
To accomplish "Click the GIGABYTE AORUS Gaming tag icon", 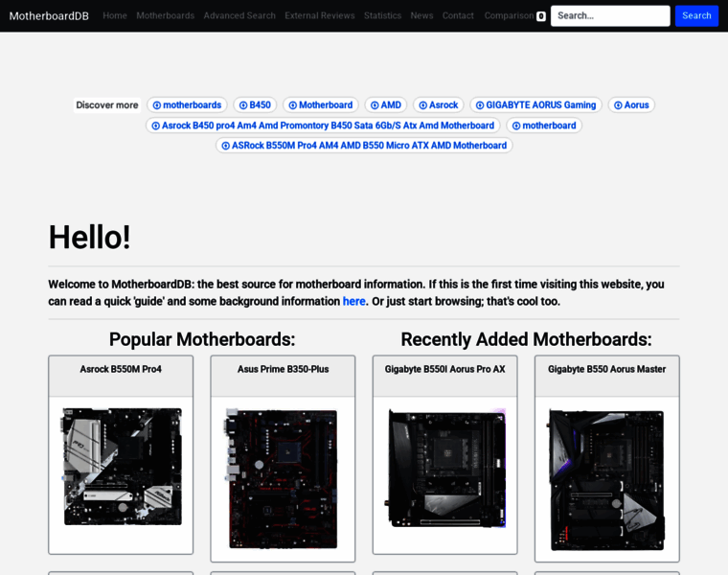I will click(x=480, y=105).
